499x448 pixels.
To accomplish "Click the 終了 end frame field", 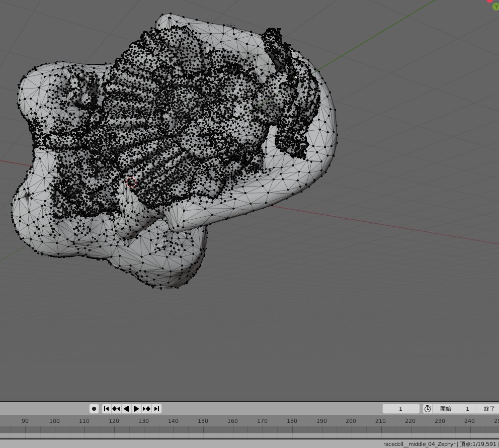I will 488,409.
